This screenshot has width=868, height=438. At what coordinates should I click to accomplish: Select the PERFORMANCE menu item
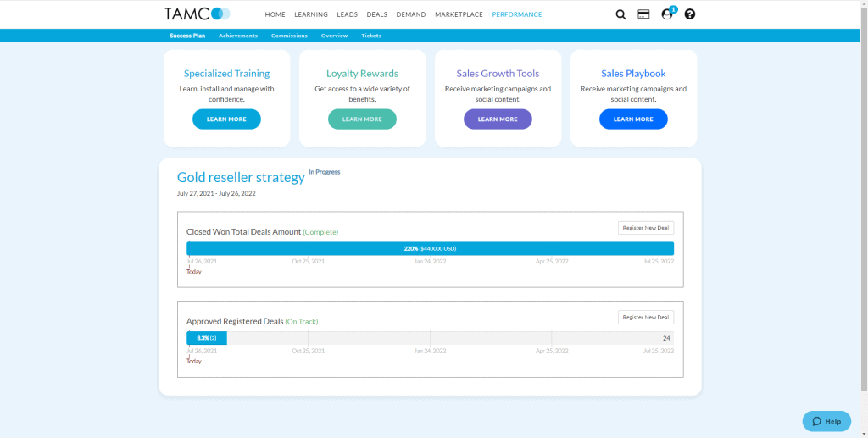point(517,14)
